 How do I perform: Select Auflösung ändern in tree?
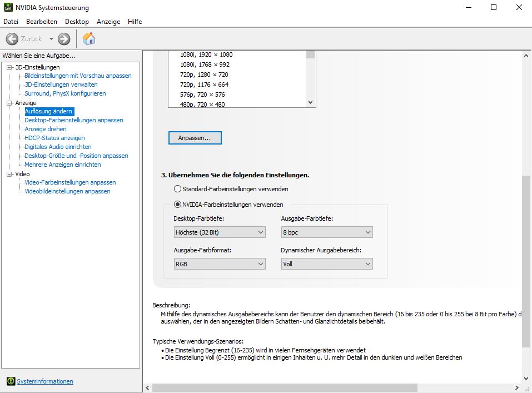pyautogui.click(x=48, y=111)
